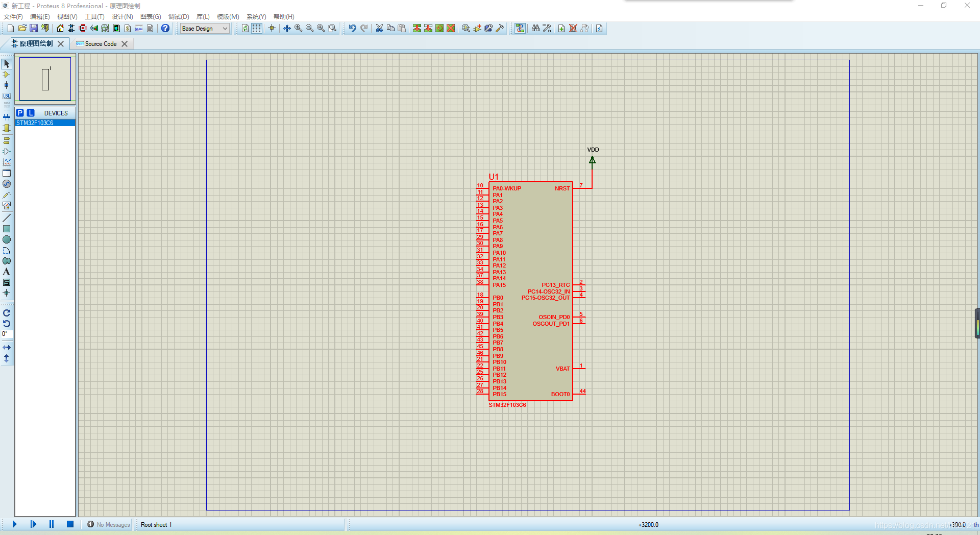Open Terminals Mode tool
The width and height of the screenshot is (980, 535).
7,140
